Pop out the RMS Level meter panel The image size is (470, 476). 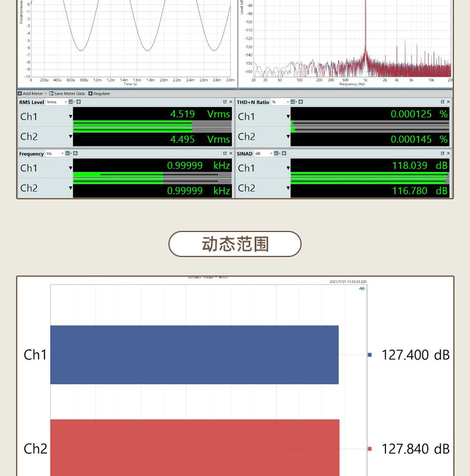(x=225, y=102)
